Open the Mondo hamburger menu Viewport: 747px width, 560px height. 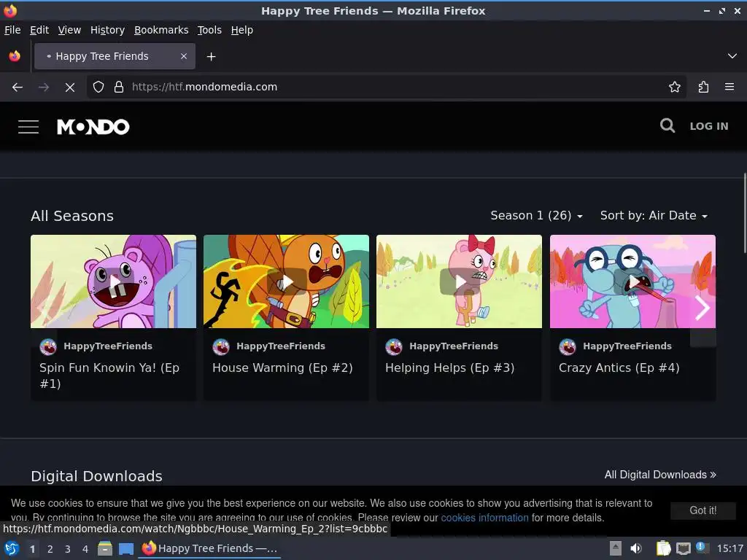pyautogui.click(x=28, y=127)
